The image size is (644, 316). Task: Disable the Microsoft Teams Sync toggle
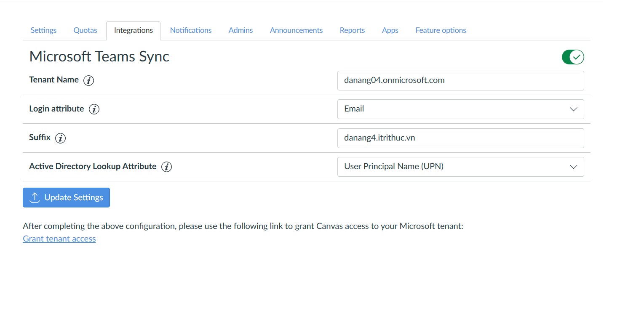click(573, 57)
